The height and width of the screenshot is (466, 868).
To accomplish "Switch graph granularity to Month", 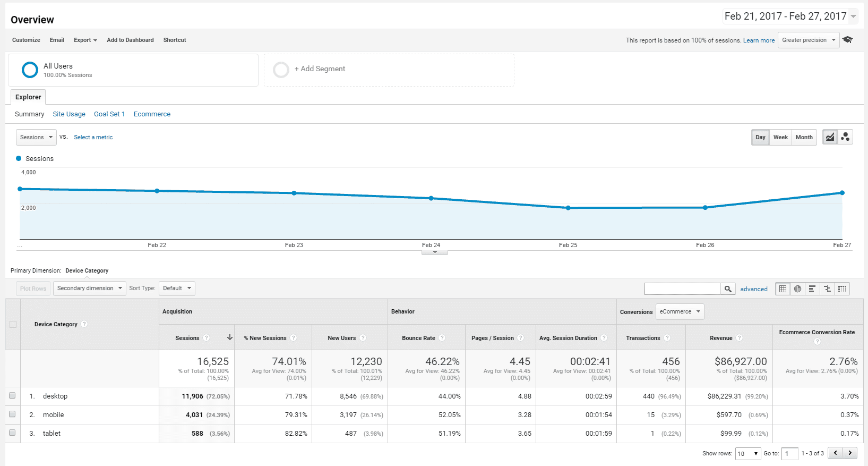I will pyautogui.click(x=804, y=137).
